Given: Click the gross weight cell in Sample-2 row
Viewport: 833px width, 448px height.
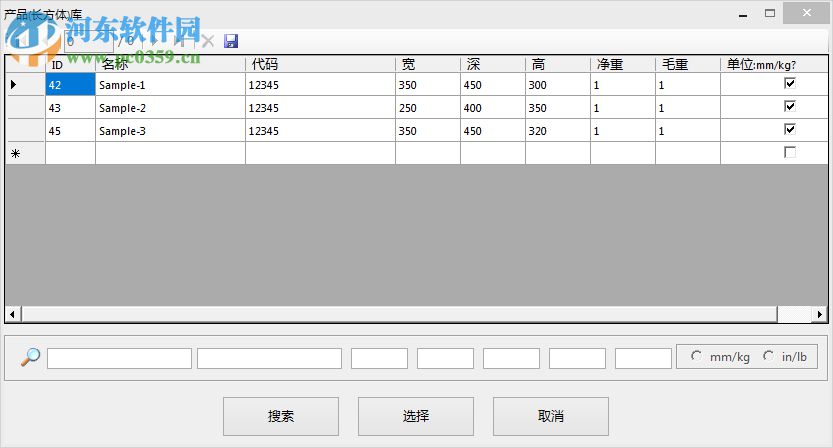Looking at the screenshot, I should (x=687, y=108).
